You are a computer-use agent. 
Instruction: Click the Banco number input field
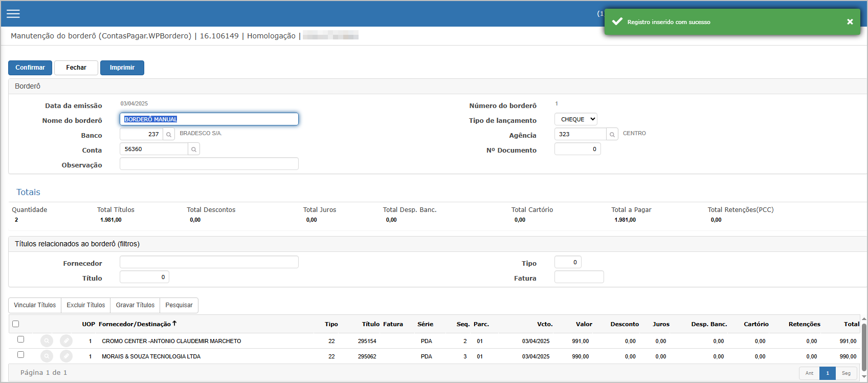142,134
